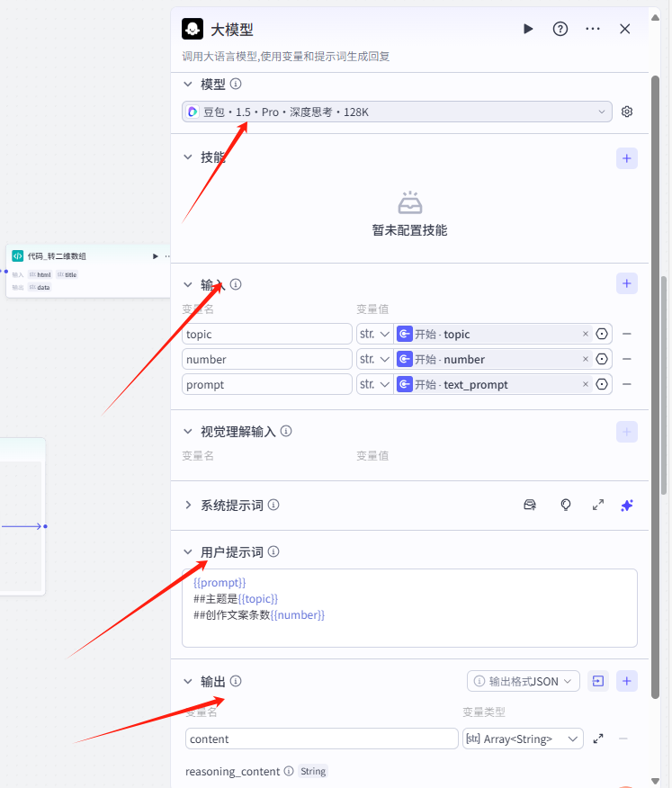Run the 代码_转二维数组 node on canvas
The height and width of the screenshot is (788, 672).
156,256
